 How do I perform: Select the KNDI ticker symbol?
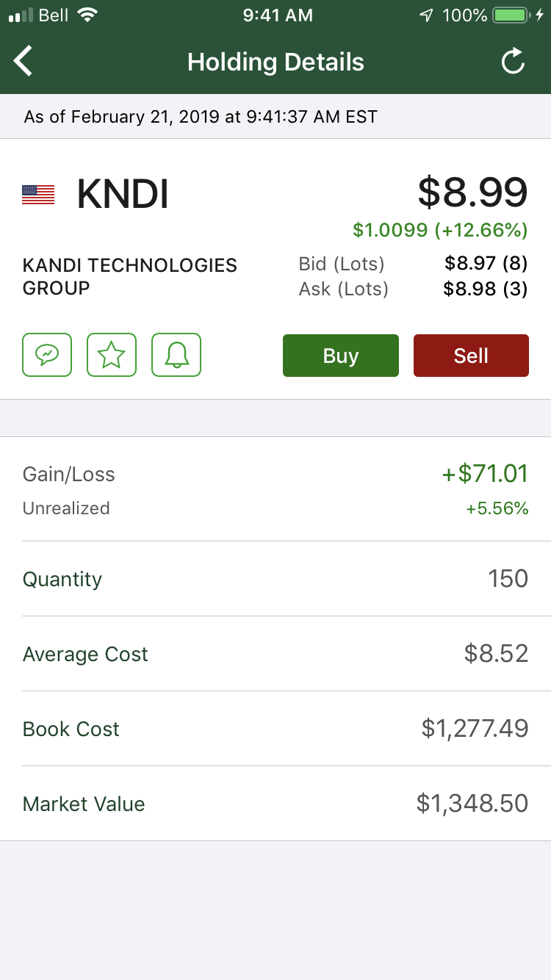(123, 195)
